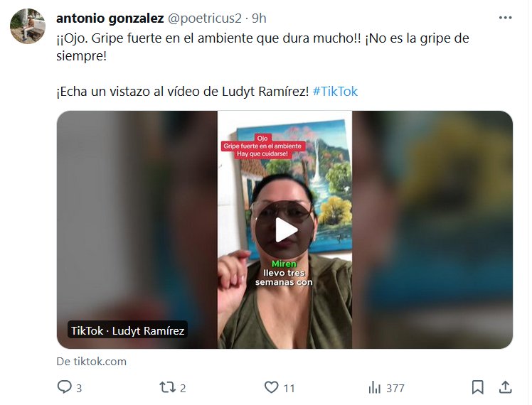Click the repost count 2
Screen dimensions: 532x405
point(183,388)
